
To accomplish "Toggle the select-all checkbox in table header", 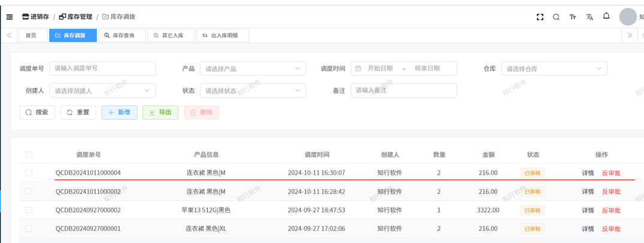I will tap(29, 154).
